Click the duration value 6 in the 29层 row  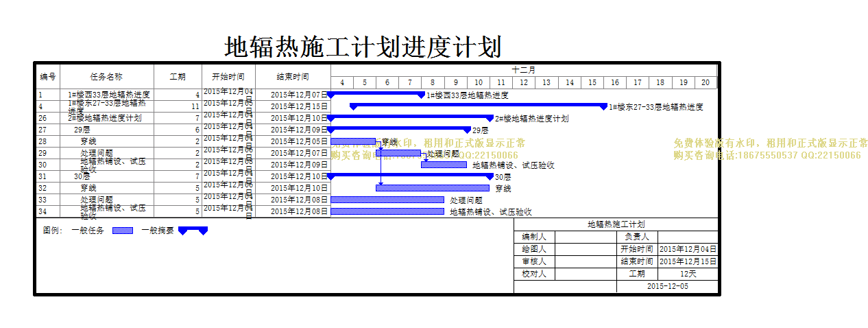pos(197,130)
